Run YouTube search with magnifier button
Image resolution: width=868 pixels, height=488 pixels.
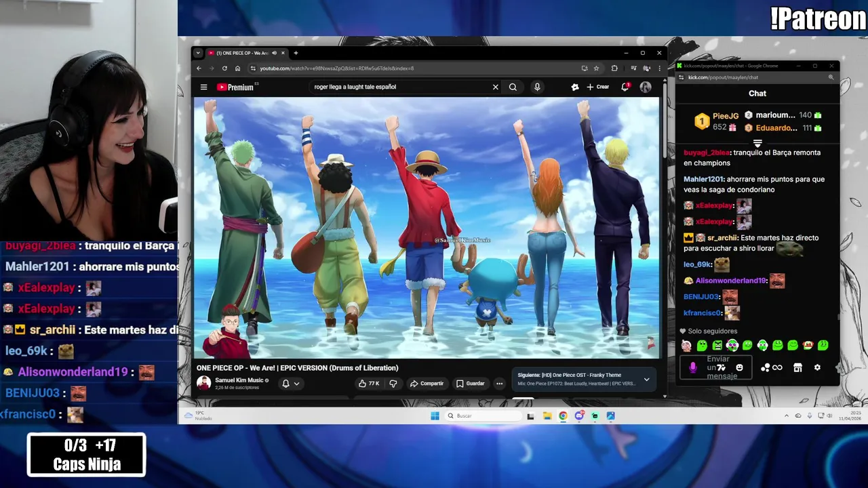pyautogui.click(x=513, y=87)
